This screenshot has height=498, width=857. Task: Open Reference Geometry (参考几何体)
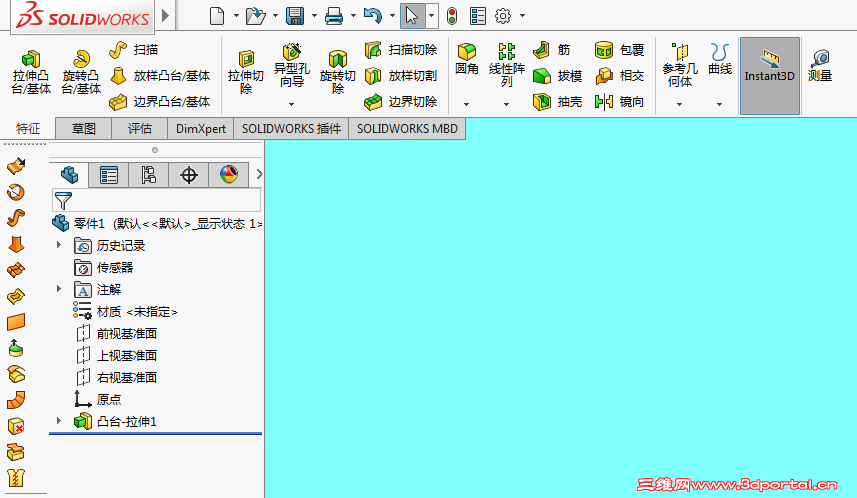tap(680, 66)
